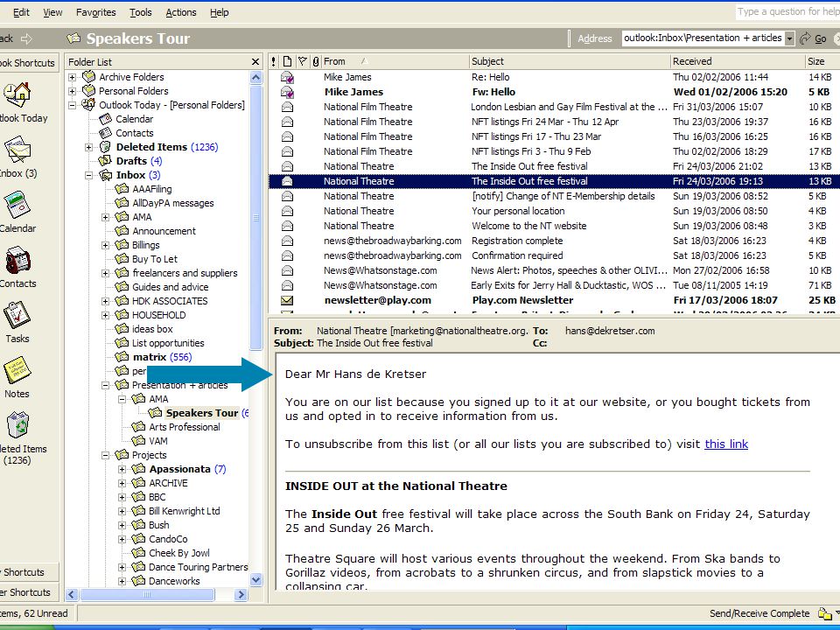This screenshot has height=630, width=840.
Task: Select the Arts Professional folder
Action: pyautogui.click(x=185, y=427)
